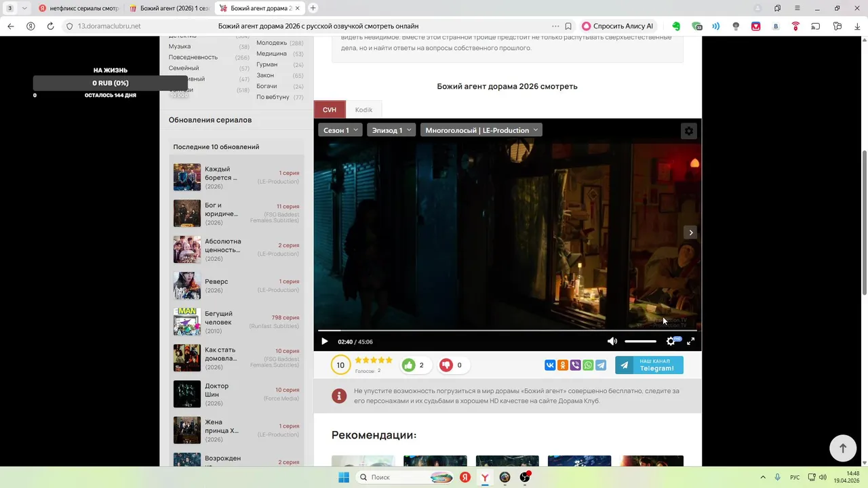Switch to 'нетфликс сериалы' browser tab

[79, 8]
